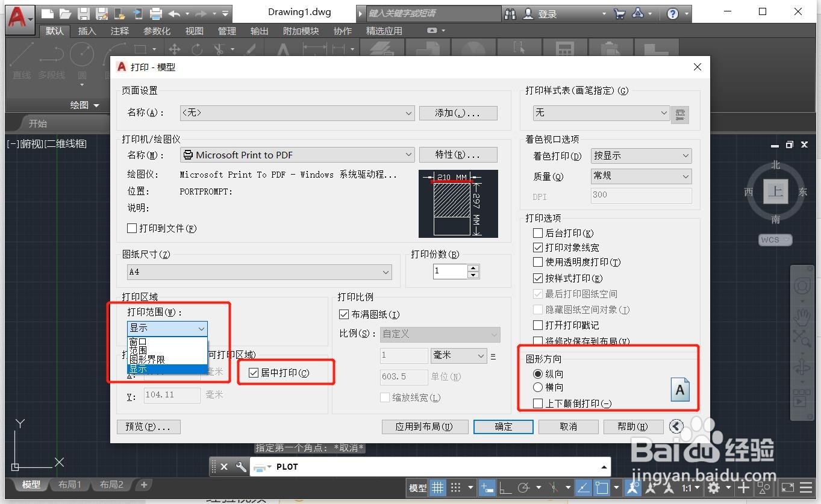821x504 pixels.
Task: Click the 应用到布局 button
Action: point(425,426)
